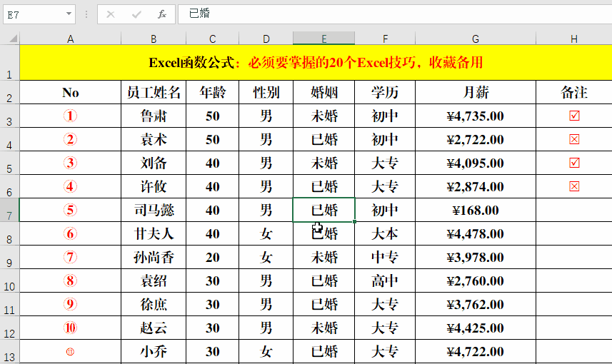The height and width of the screenshot is (364, 612).
Task: Toggle the checked box in 刘备 row
Action: (574, 163)
